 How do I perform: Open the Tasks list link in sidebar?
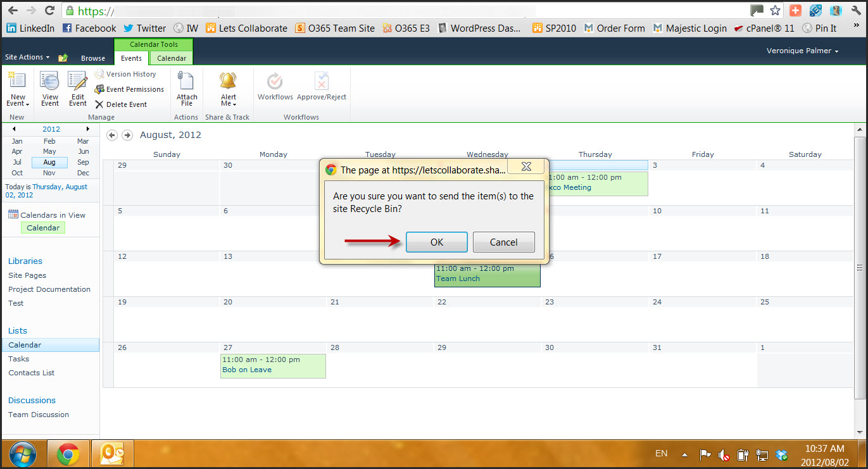click(19, 359)
